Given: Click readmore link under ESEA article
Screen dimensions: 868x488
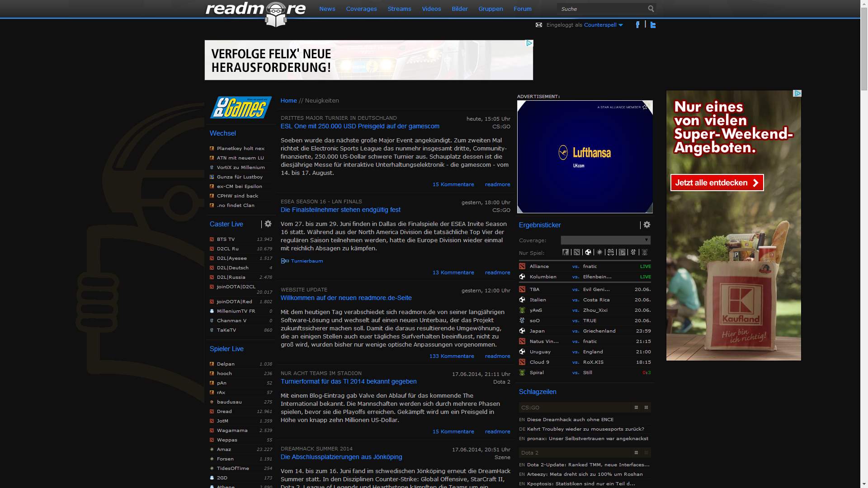Looking at the screenshot, I should (497, 272).
